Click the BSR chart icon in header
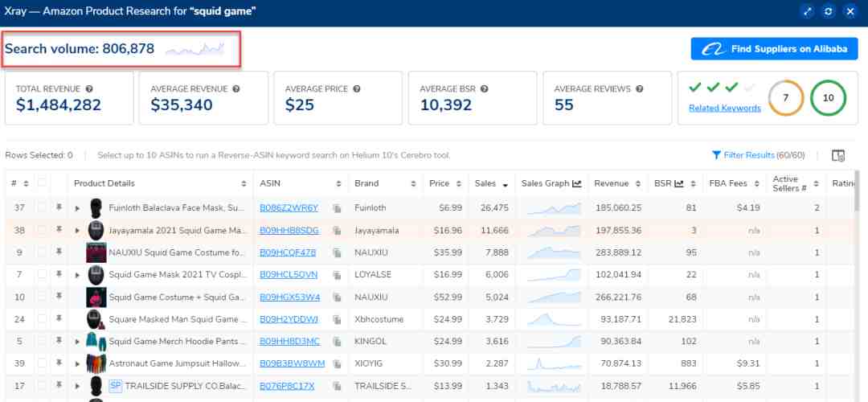The image size is (868, 402). 679,183
